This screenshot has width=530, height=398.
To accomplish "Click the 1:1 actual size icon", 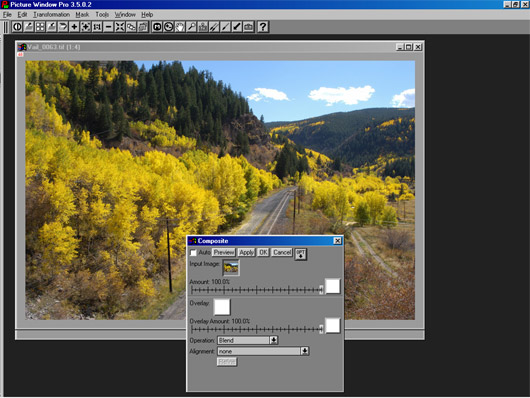I will (x=97, y=27).
